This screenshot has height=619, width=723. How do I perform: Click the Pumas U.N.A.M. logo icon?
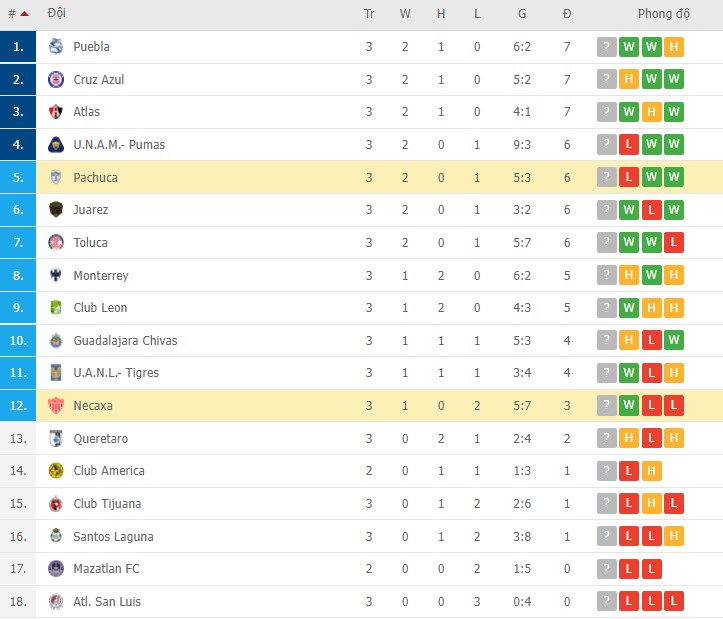[x=56, y=145]
